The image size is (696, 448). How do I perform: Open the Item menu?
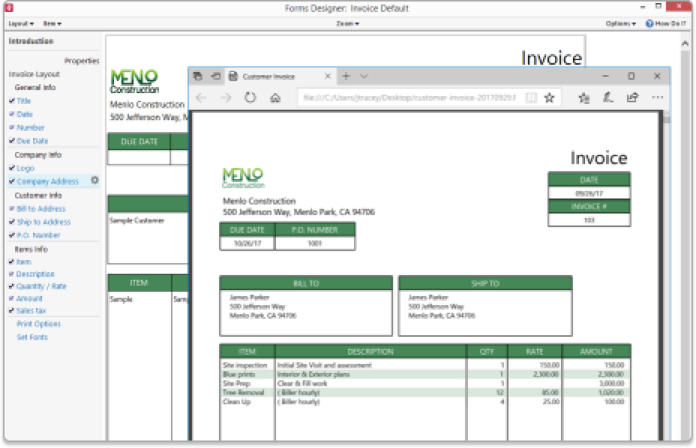click(53, 23)
